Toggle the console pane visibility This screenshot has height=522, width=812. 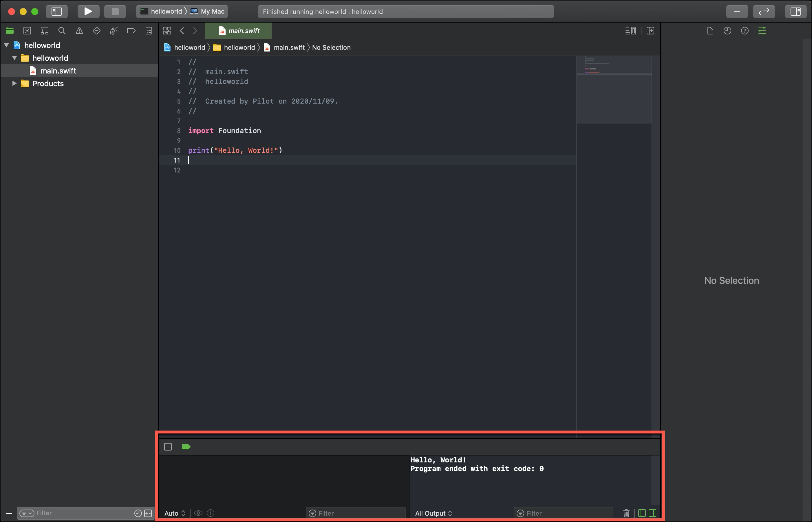click(x=652, y=513)
